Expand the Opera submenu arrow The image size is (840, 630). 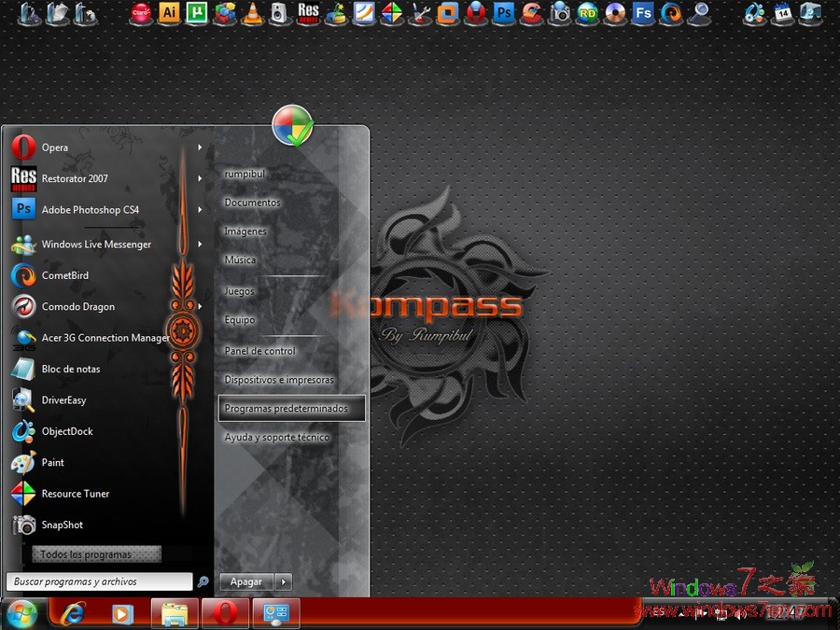pyautogui.click(x=199, y=147)
